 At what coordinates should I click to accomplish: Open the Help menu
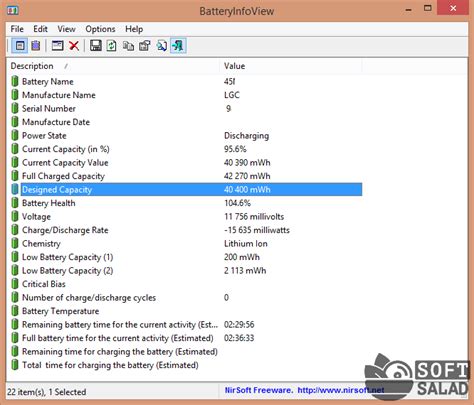click(x=134, y=29)
